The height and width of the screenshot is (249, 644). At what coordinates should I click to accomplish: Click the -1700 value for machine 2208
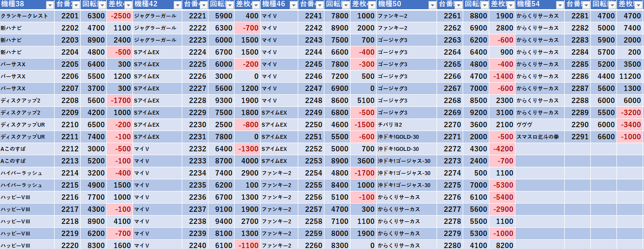120,101
